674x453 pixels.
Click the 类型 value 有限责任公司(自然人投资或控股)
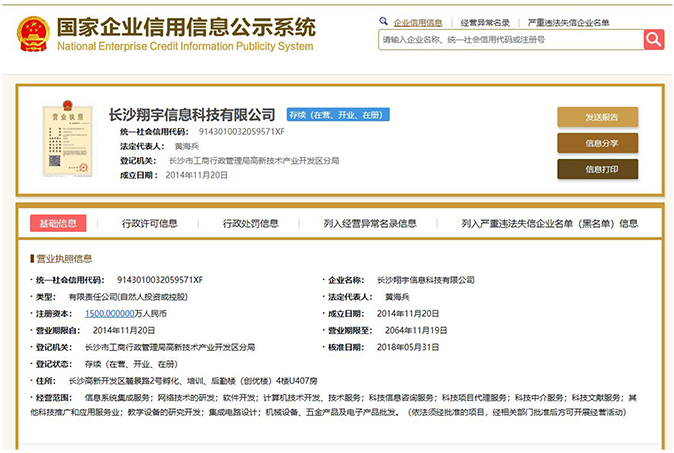(x=128, y=297)
